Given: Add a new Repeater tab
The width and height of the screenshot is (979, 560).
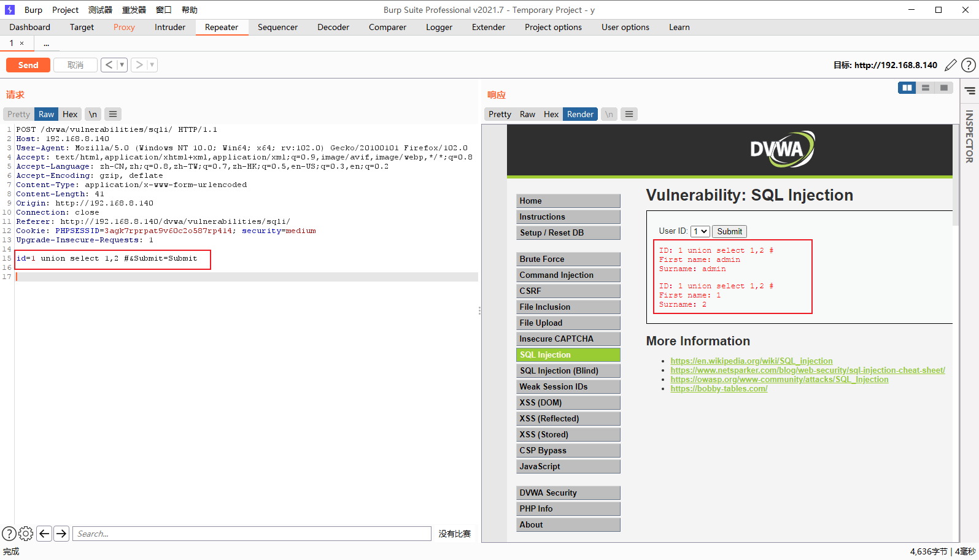Looking at the screenshot, I should coord(46,44).
